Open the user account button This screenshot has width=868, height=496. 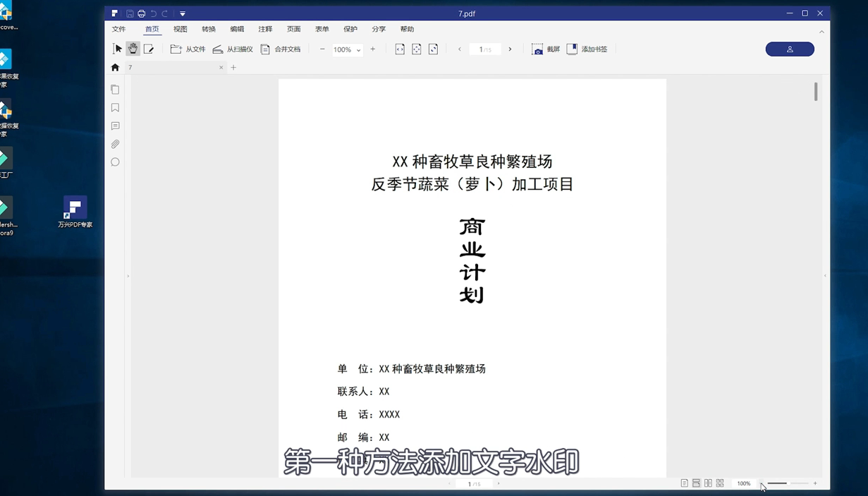click(790, 49)
